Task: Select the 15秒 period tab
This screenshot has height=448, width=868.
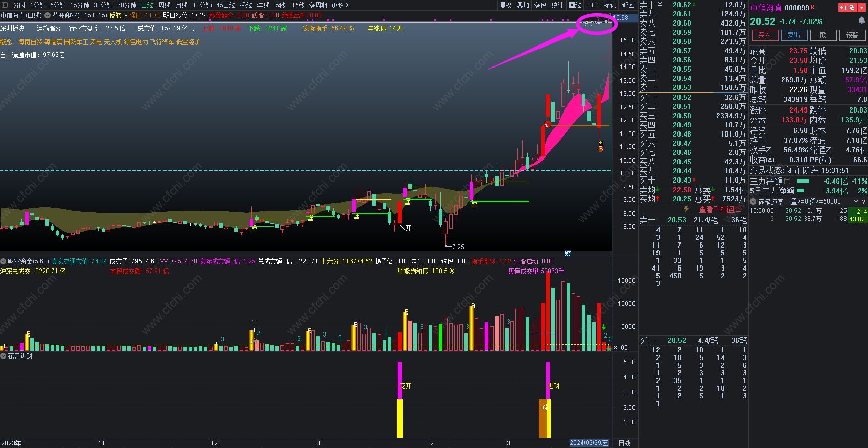Action: [298, 5]
